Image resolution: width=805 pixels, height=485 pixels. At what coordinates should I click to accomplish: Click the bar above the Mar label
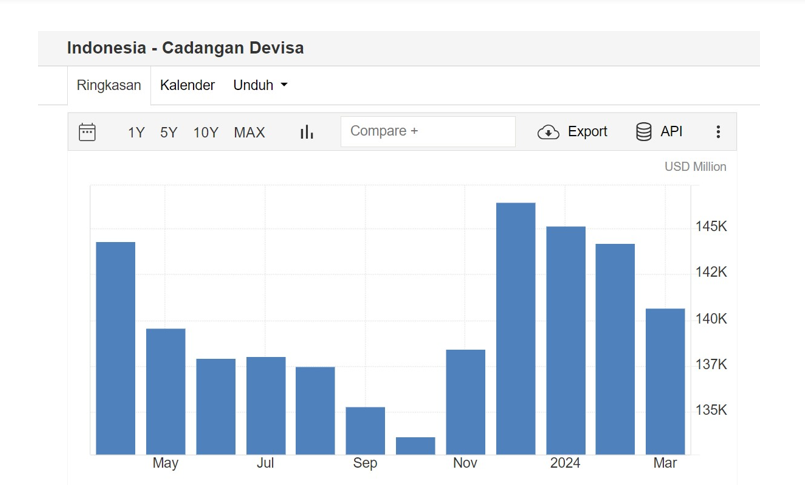tap(665, 381)
